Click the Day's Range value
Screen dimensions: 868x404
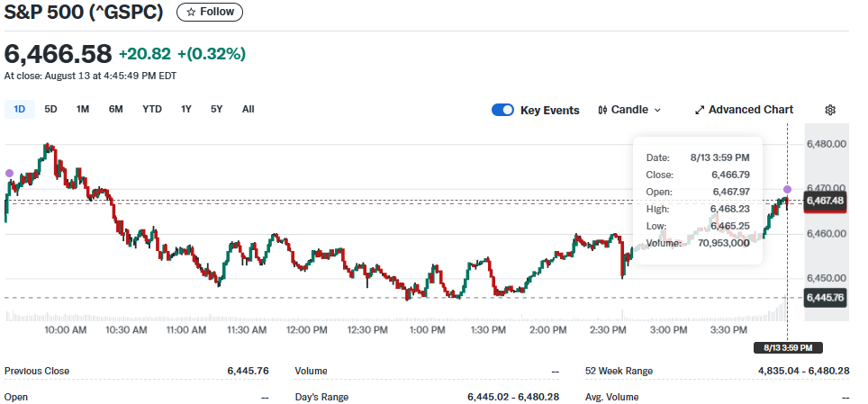pyautogui.click(x=513, y=398)
